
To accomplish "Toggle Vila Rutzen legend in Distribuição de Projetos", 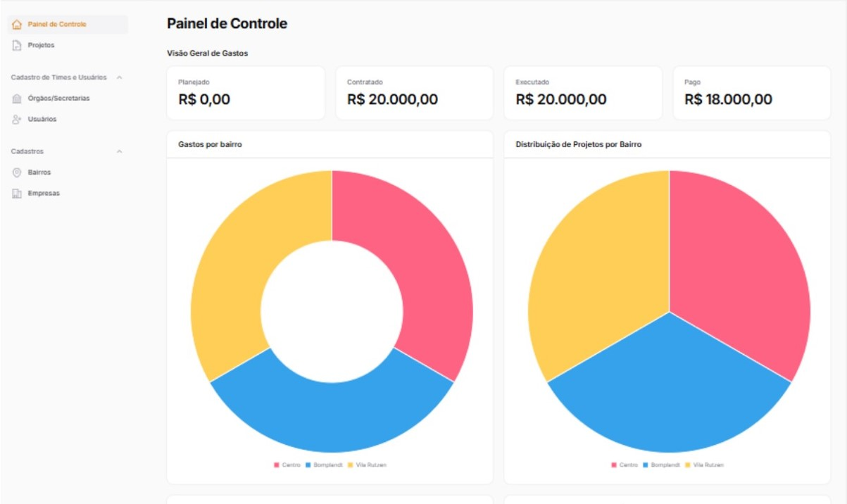I will [x=708, y=465].
